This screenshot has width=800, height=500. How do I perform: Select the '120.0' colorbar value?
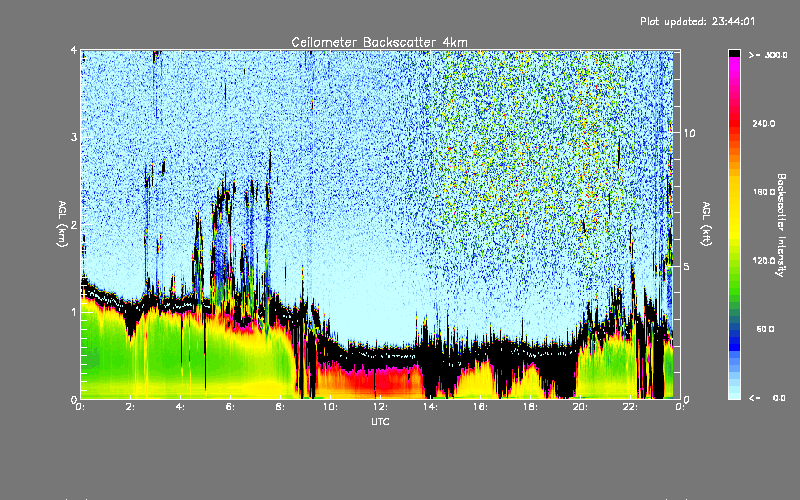pyautogui.click(x=764, y=261)
